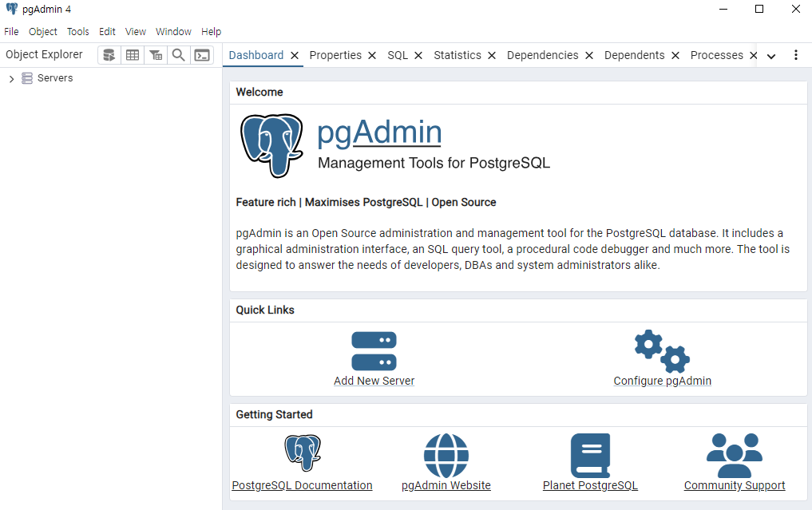The height and width of the screenshot is (510, 812).
Task: Click the people icon above Community Support
Action: tap(735, 456)
